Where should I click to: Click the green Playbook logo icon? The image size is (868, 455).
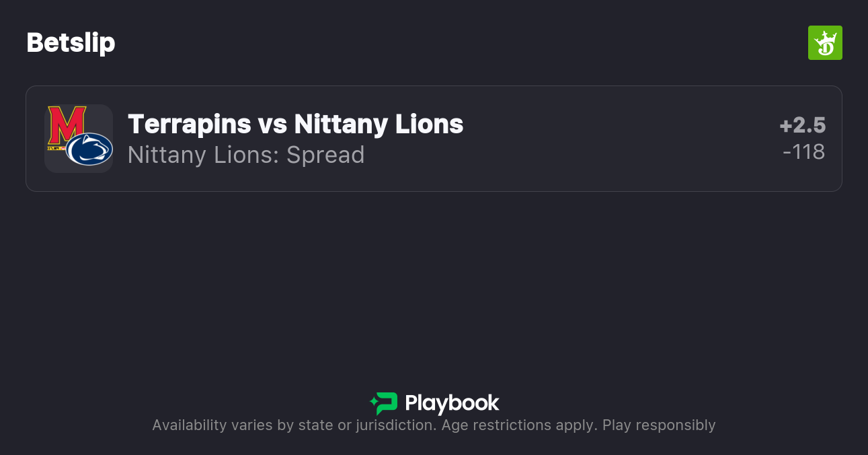coord(384,403)
